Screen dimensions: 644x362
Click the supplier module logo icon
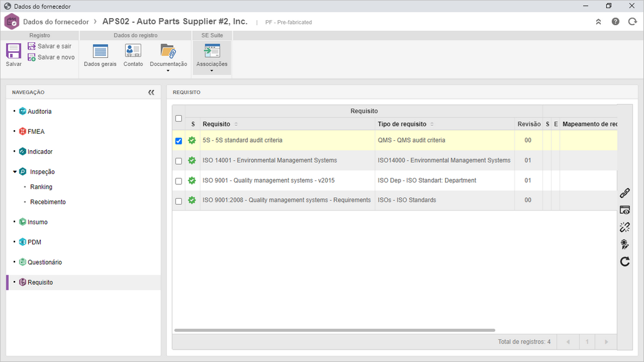12,22
